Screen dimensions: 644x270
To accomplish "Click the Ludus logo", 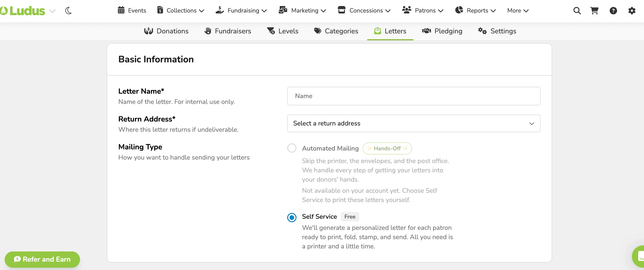I will (23, 10).
